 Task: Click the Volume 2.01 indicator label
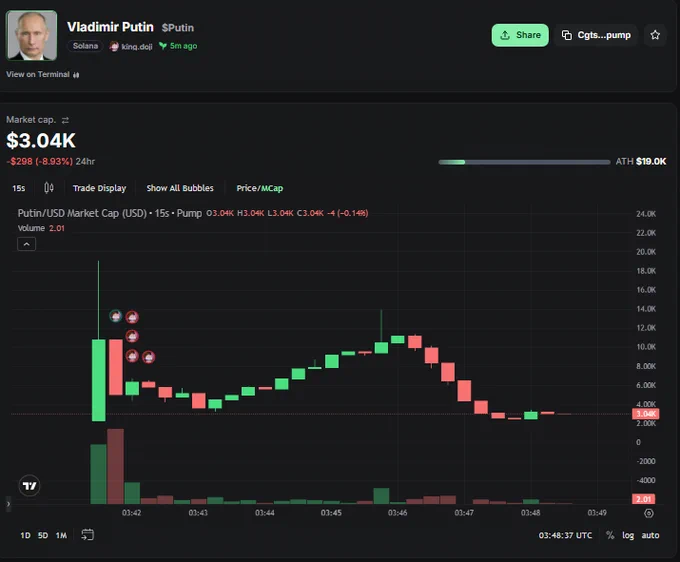coord(41,228)
